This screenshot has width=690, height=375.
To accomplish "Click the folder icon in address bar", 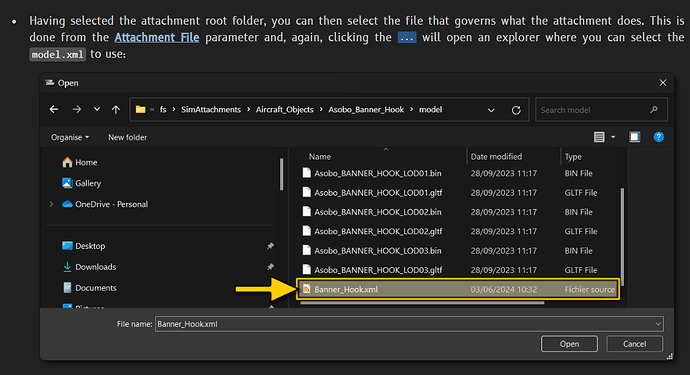I will (140, 109).
